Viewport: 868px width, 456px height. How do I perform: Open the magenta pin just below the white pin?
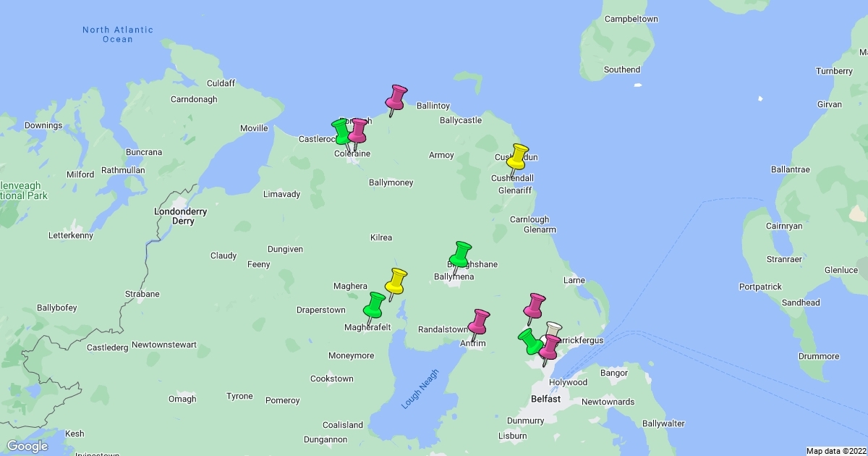[550, 347]
